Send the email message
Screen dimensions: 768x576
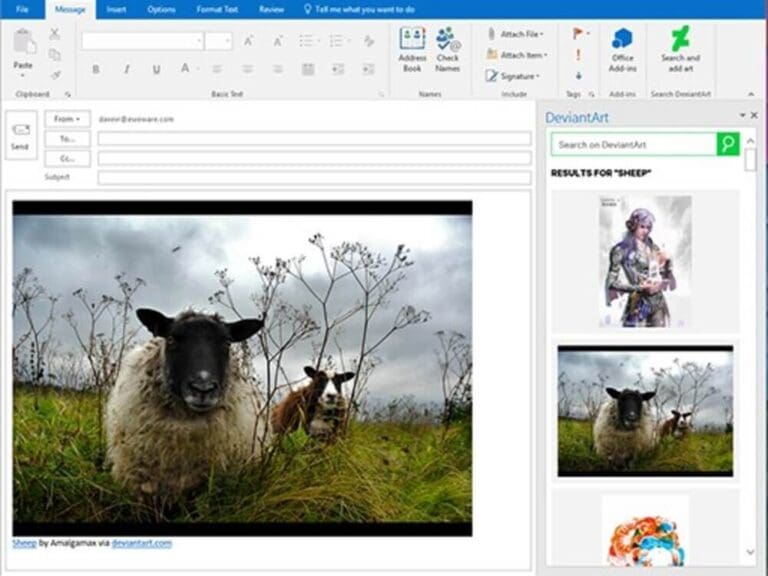click(21, 136)
